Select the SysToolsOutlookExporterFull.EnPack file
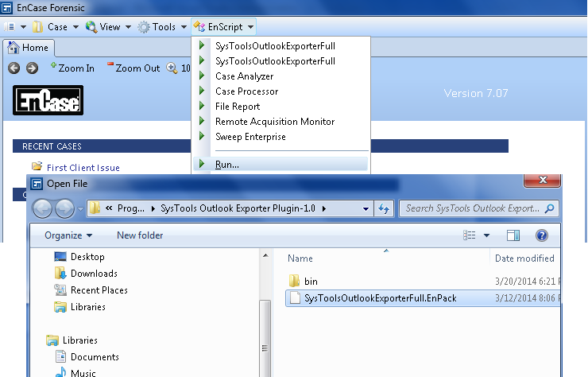Screen dimensions: 588x377 [x=380, y=298]
